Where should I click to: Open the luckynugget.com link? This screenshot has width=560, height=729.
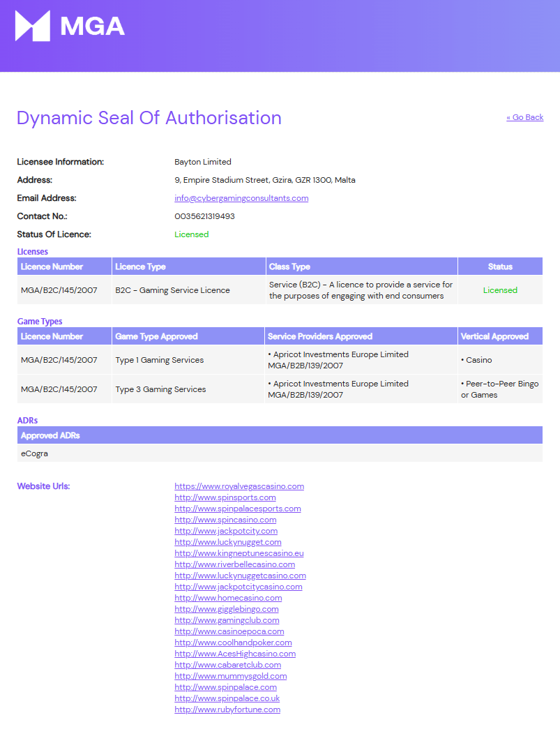tap(228, 542)
